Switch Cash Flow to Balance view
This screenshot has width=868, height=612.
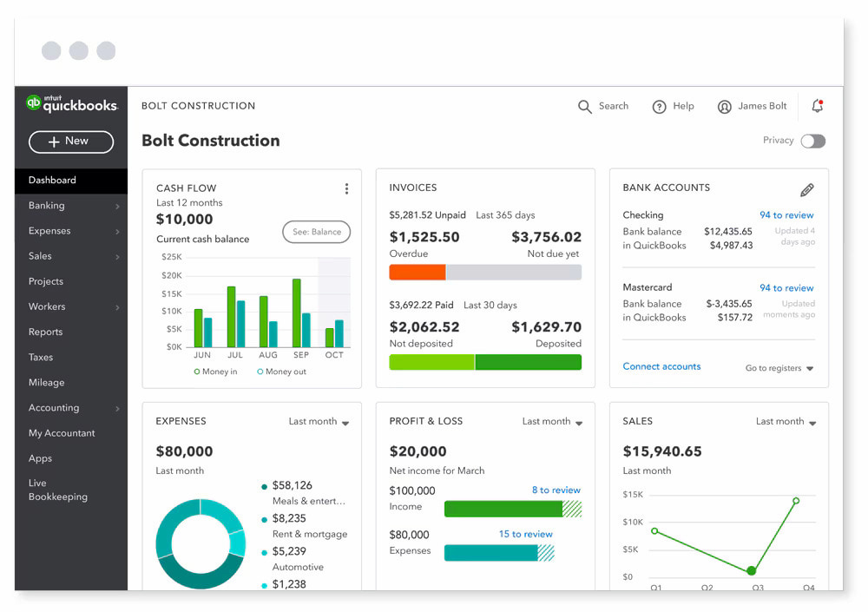point(316,232)
